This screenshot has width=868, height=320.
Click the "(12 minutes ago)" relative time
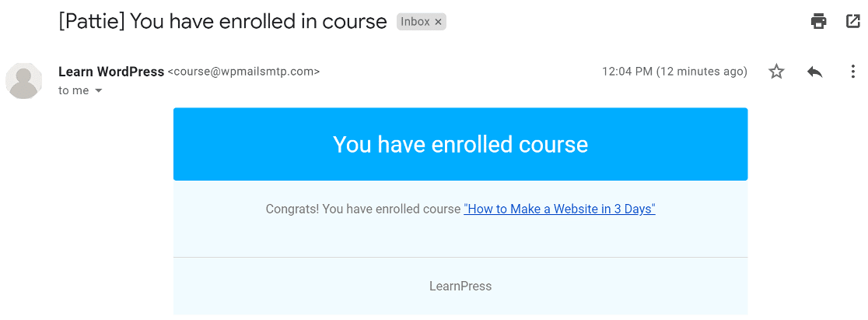[702, 72]
